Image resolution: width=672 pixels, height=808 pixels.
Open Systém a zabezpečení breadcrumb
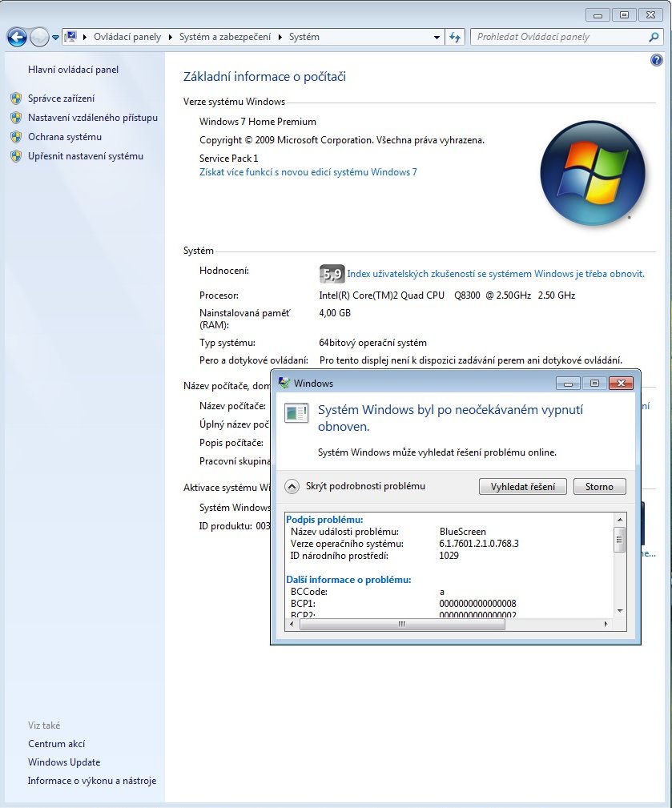click(x=225, y=37)
